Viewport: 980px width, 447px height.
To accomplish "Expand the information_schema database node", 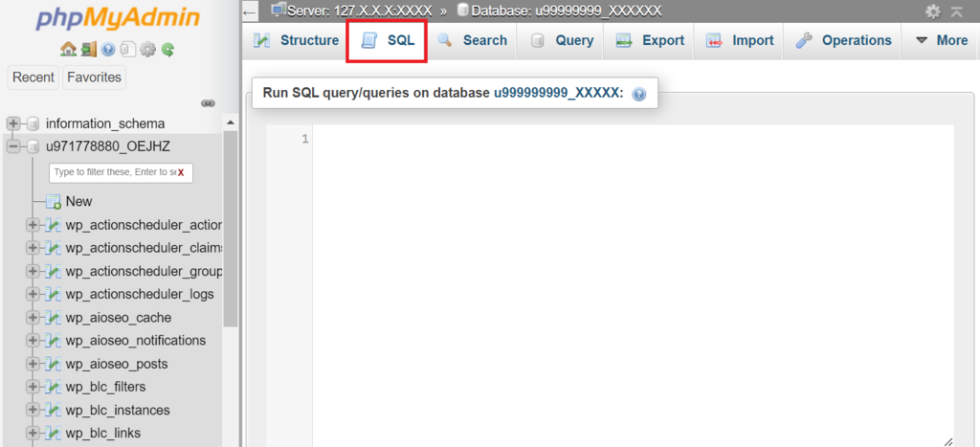I will (13, 123).
